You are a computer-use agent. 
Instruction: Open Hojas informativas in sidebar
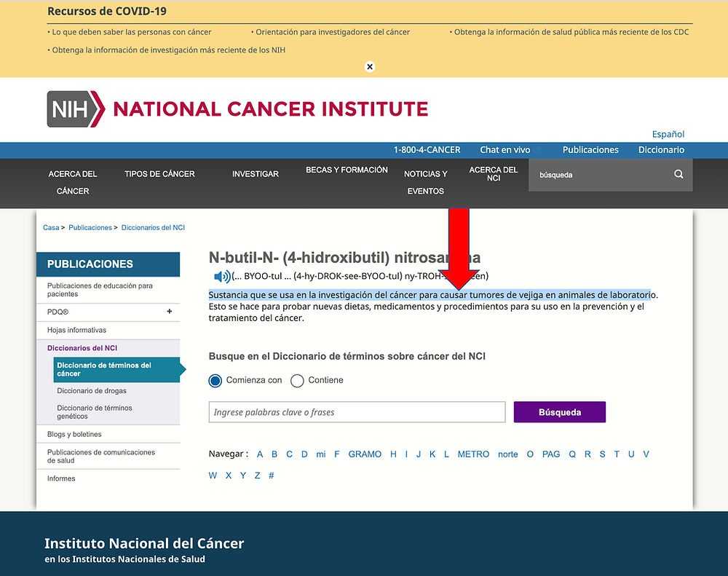pyautogui.click(x=76, y=331)
